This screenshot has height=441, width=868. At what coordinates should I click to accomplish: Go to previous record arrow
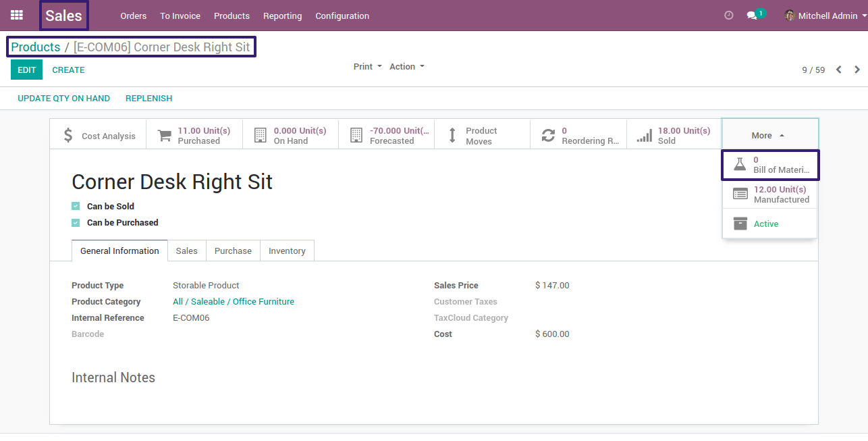click(x=838, y=70)
